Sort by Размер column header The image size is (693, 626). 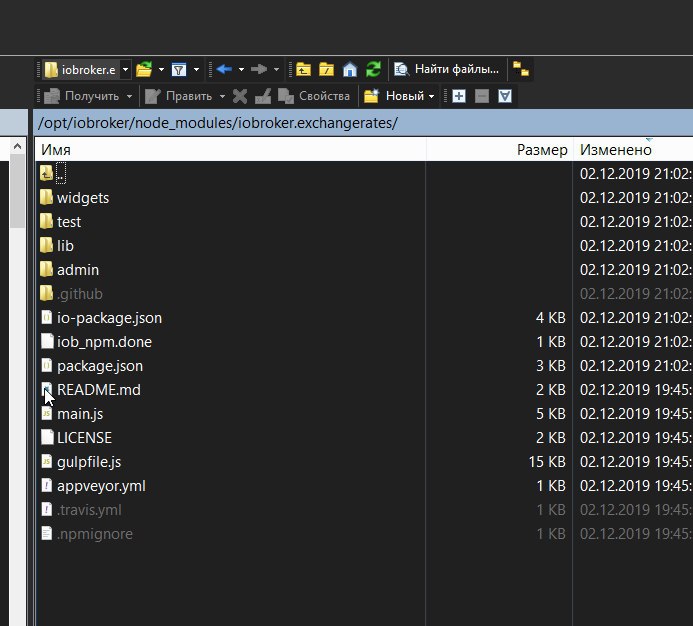coord(499,150)
